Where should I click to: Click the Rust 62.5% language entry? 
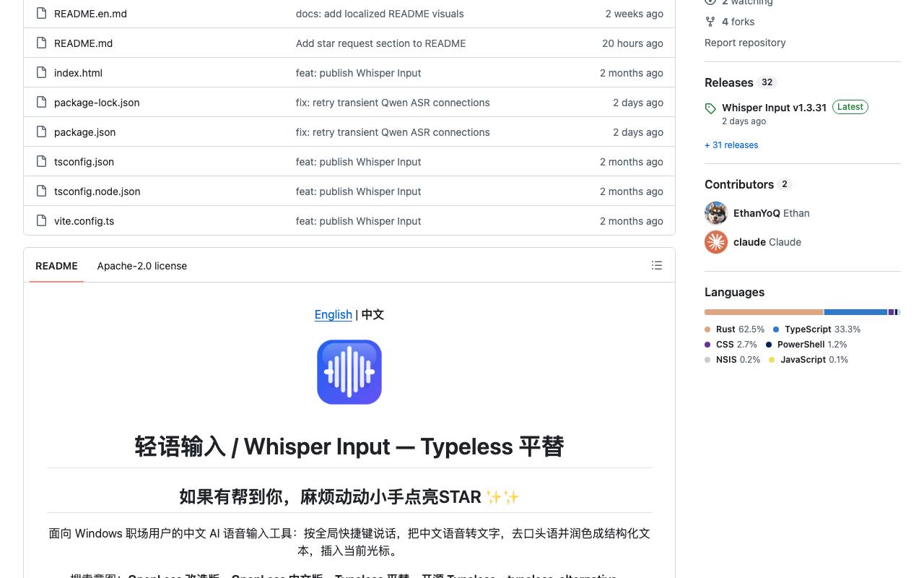point(734,329)
